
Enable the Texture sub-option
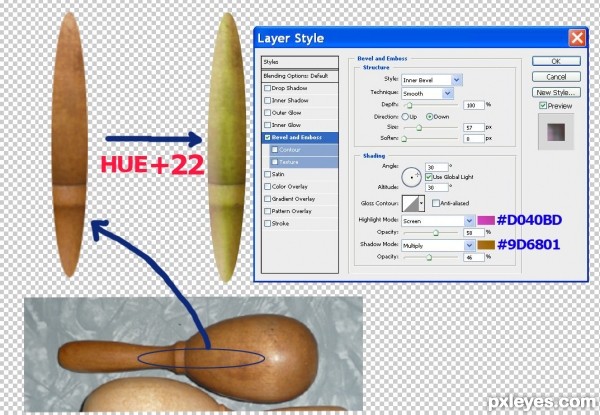[x=274, y=162]
